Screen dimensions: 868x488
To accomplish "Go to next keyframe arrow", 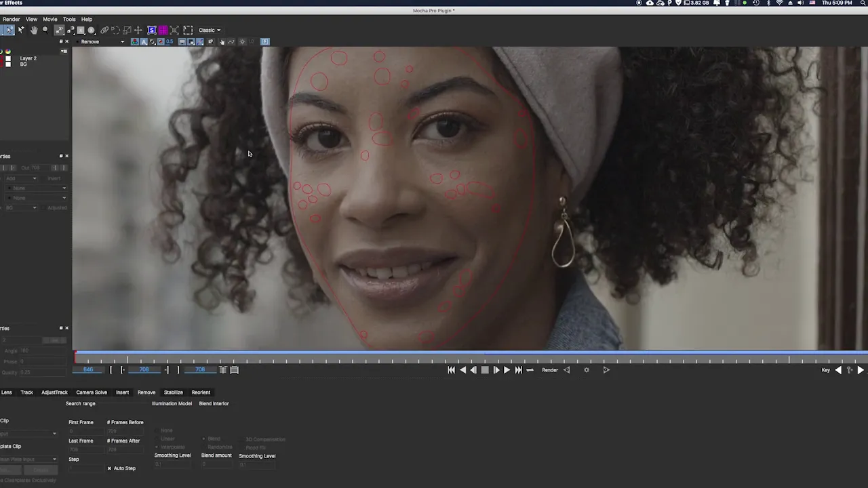I will click(861, 370).
